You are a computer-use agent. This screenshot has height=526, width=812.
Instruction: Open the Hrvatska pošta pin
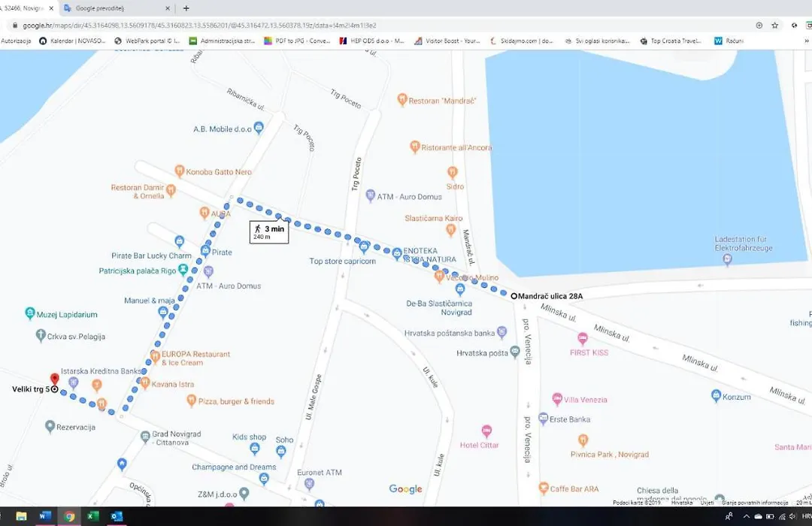coord(514,352)
